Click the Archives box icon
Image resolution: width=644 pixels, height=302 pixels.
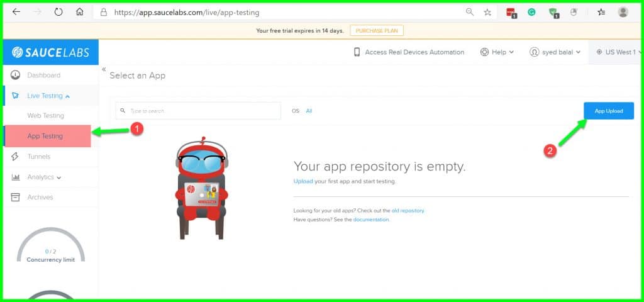tap(16, 198)
